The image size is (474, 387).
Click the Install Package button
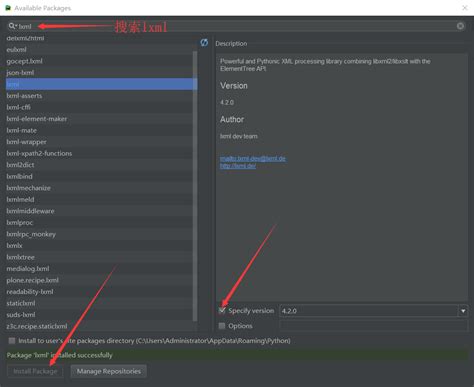pyautogui.click(x=35, y=371)
